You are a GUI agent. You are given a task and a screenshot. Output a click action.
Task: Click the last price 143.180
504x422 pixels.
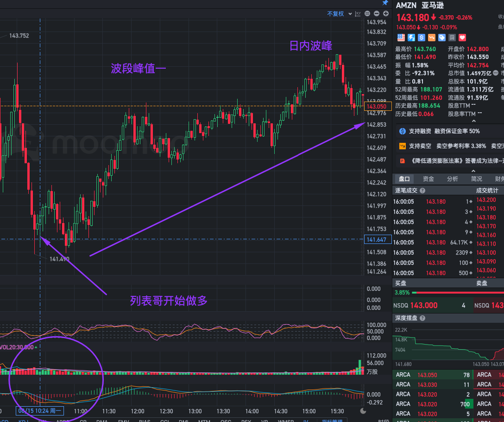point(413,17)
